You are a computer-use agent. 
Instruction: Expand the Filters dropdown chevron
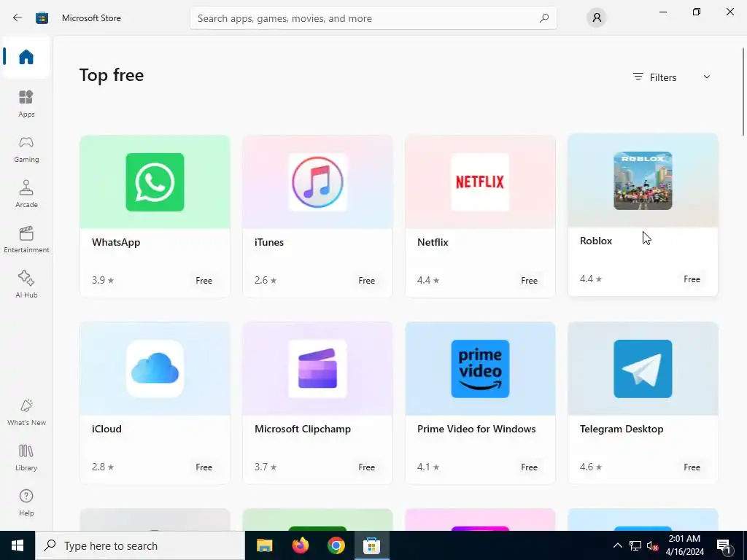706,77
